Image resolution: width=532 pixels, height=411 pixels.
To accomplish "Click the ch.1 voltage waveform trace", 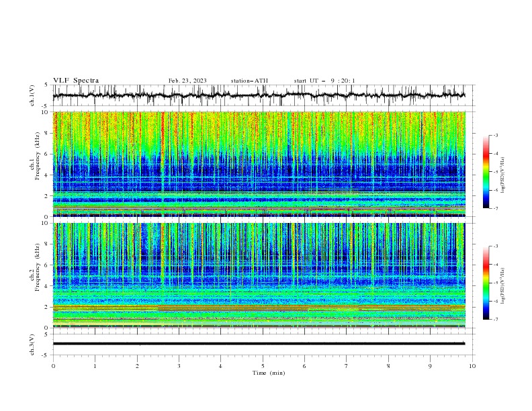I will pyautogui.click(x=259, y=95).
